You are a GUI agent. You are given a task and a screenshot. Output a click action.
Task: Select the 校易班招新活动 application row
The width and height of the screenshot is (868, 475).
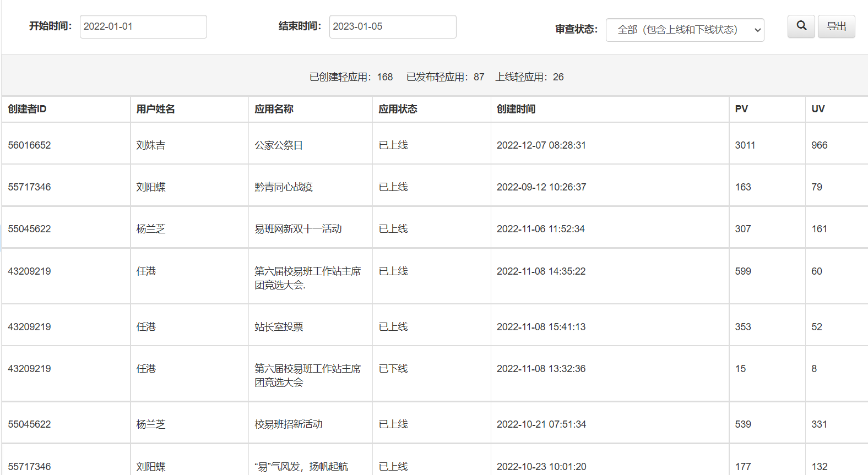tap(289, 424)
